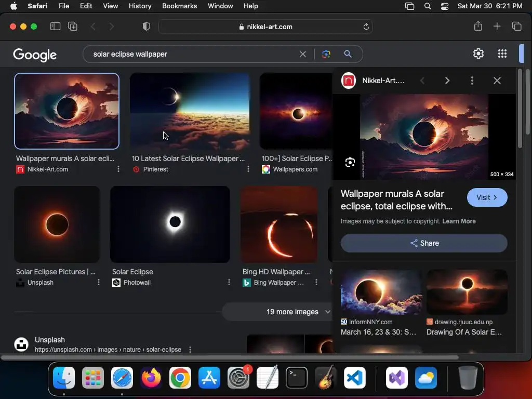Open the Help menu

(251, 6)
